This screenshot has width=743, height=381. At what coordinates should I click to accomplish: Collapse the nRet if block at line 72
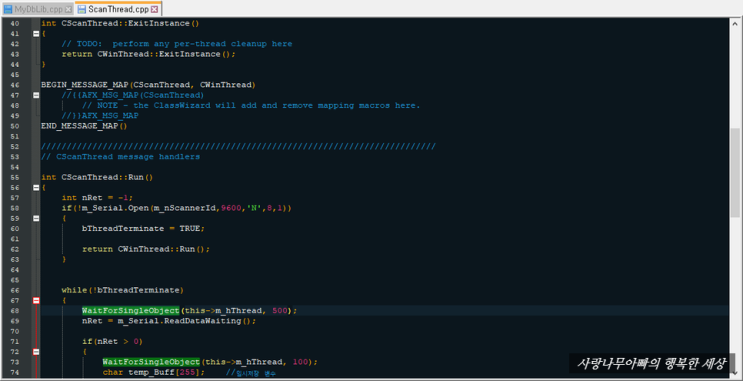(x=36, y=352)
